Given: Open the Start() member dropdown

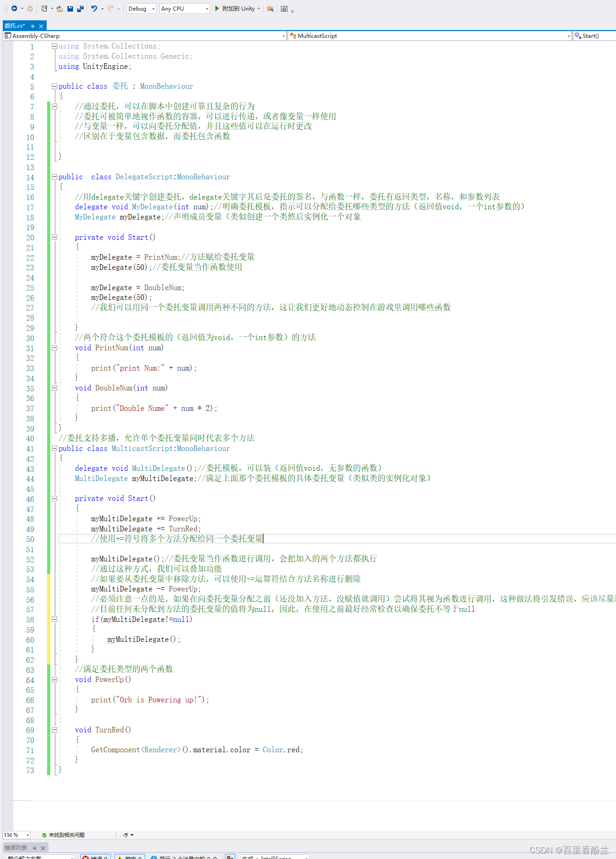Looking at the screenshot, I should tap(595, 36).
